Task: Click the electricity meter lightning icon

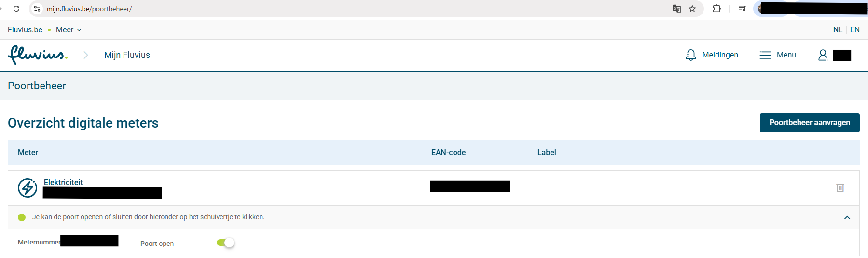Action: tap(28, 188)
